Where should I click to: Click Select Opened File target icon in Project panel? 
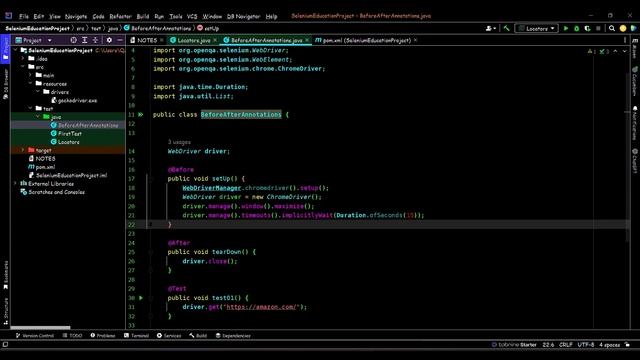point(73,40)
